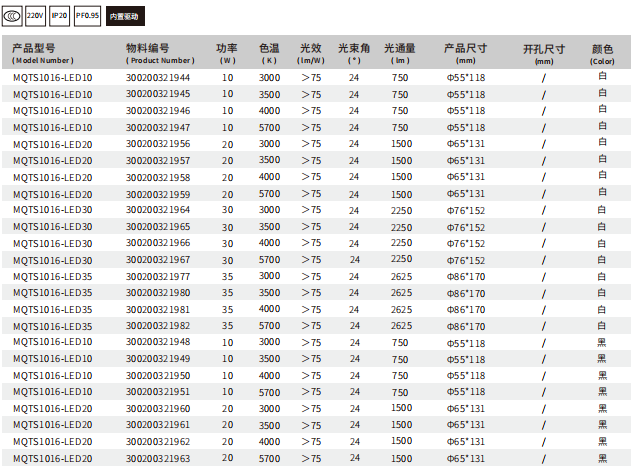The height and width of the screenshot is (471, 636).
Task: Click the 颜色 (Color) column header
Action: 602,54
